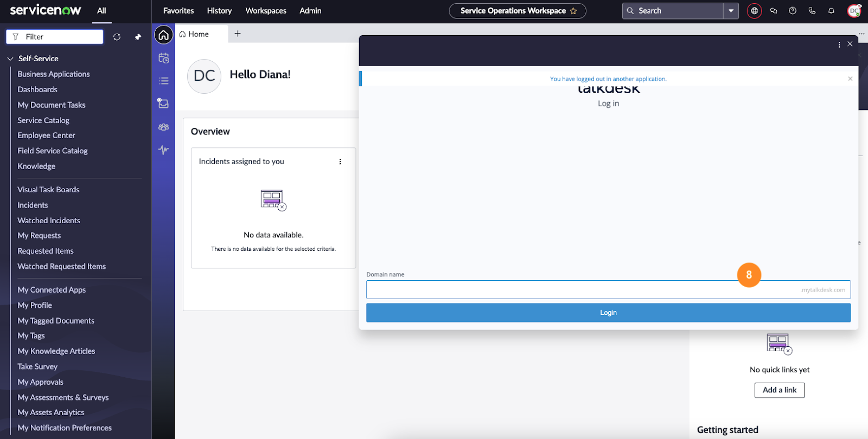Open My Approvals
Image resolution: width=868 pixels, height=439 pixels.
[x=40, y=382]
